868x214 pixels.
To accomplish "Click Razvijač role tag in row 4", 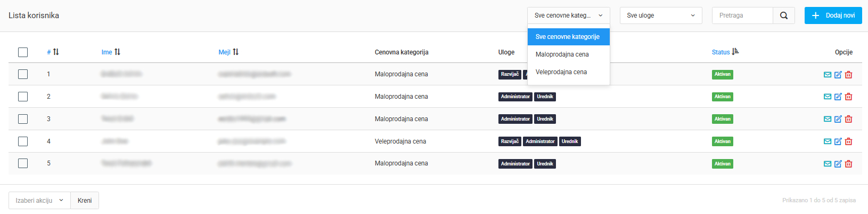I will click(x=510, y=141).
